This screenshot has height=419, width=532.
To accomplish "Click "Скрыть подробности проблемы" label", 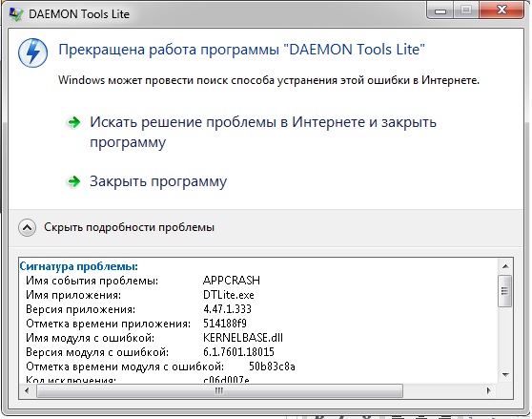I will [x=130, y=227].
